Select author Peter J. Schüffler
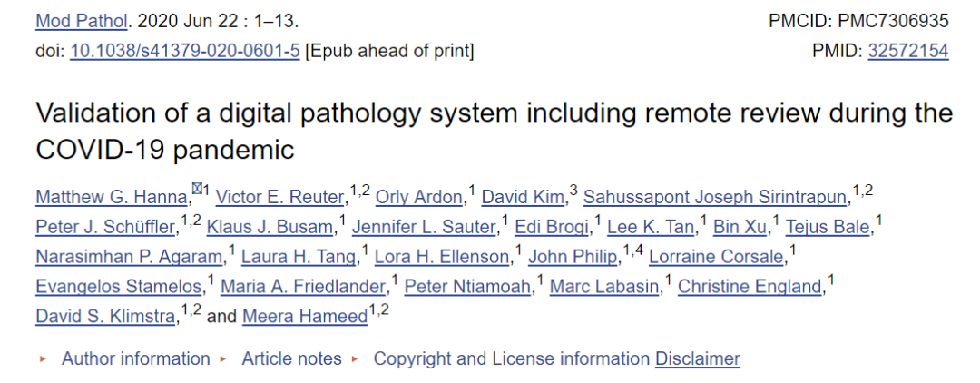 tap(105, 228)
